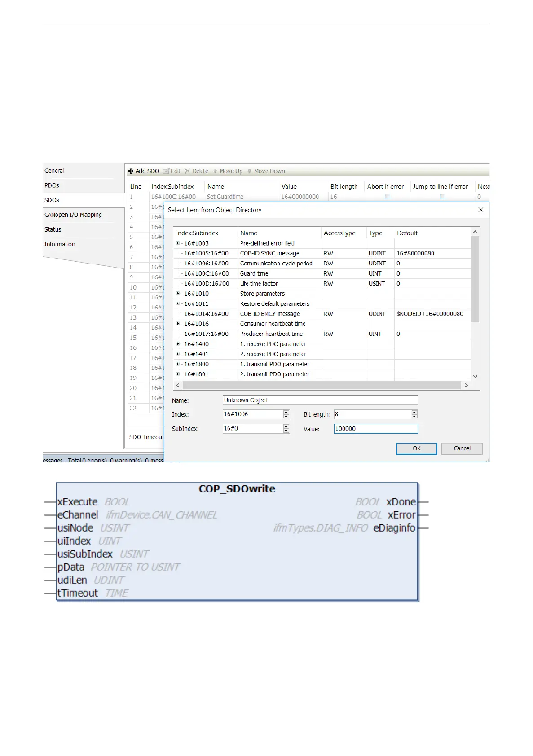Click the $NODEID+16#00000080 default value

[430, 314]
